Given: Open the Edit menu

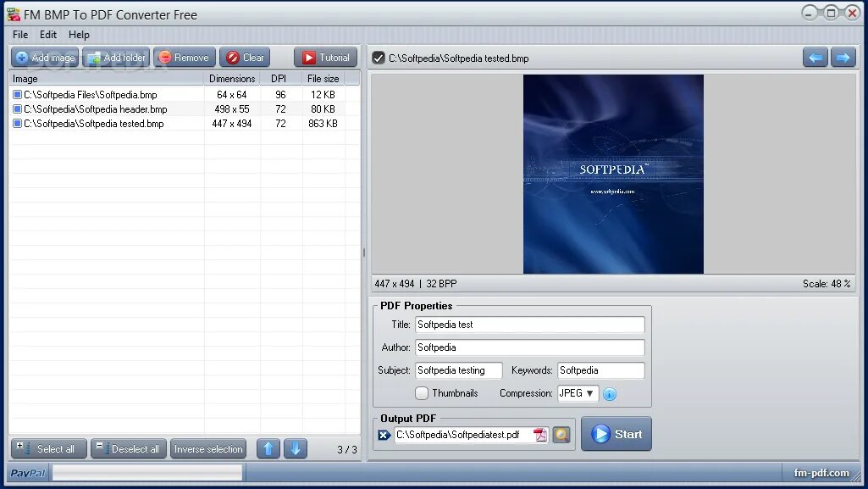Looking at the screenshot, I should [x=48, y=35].
